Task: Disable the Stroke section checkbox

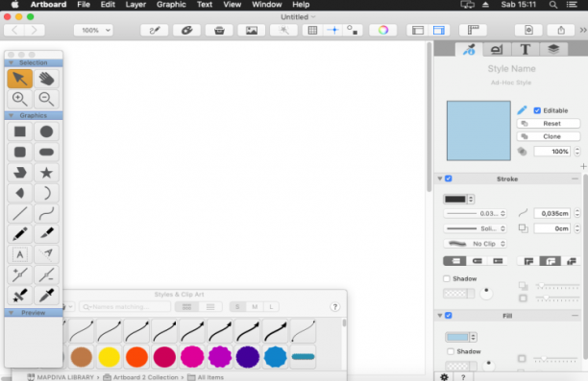Action: click(449, 179)
